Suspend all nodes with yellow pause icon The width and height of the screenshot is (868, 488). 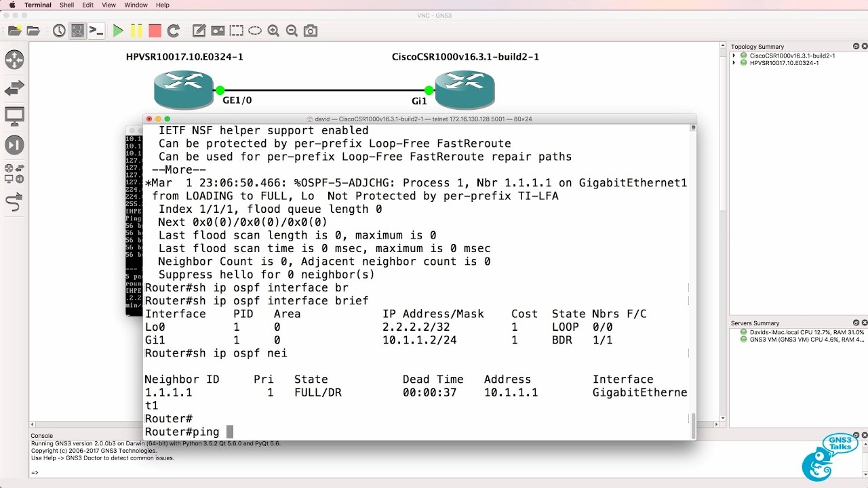(x=136, y=30)
